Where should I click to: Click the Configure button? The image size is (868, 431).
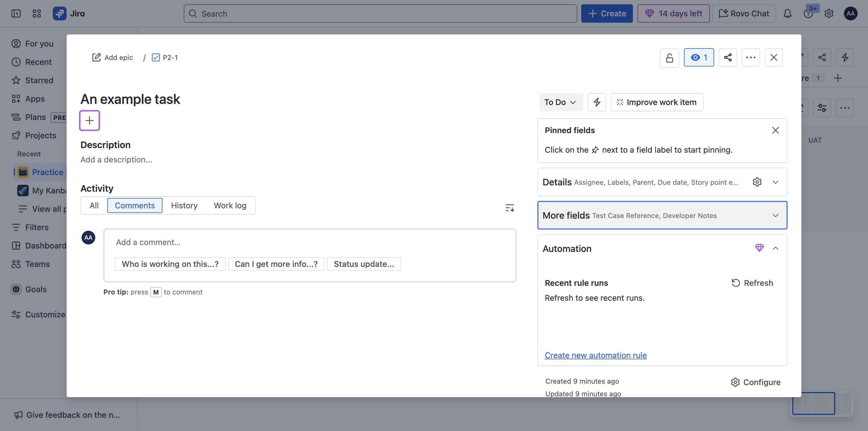click(x=755, y=382)
